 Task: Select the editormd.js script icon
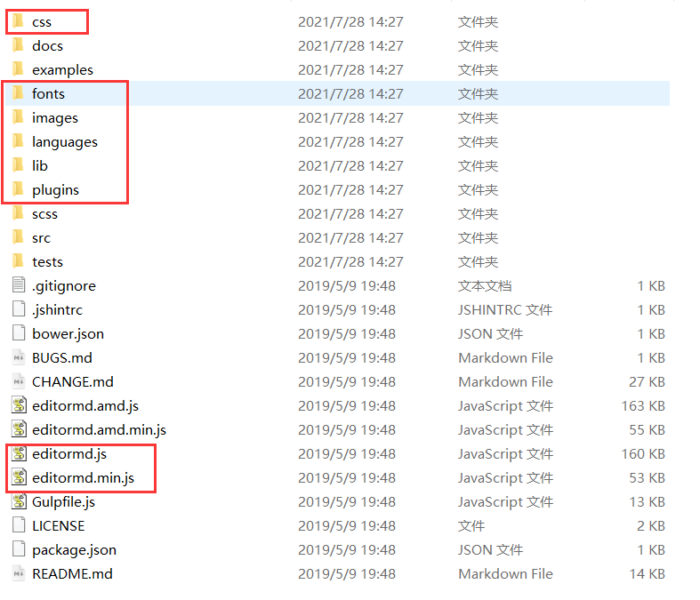19,453
